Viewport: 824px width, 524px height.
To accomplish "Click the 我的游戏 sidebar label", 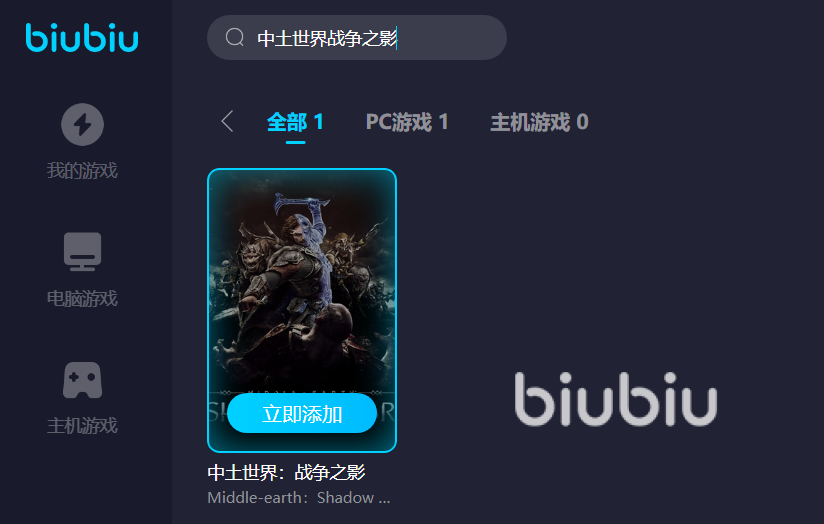I will click(83, 170).
